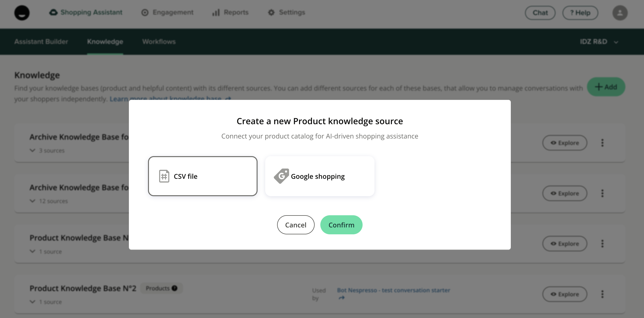Open the IDZ R&D workspace dropdown
Viewport: 644px width, 318px height.
(599, 42)
